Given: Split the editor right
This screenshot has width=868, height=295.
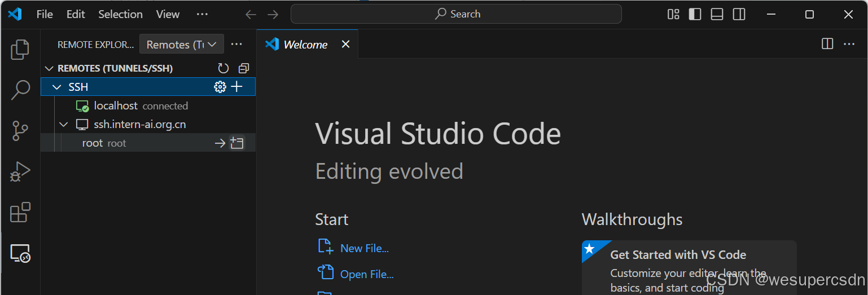Looking at the screenshot, I should (x=827, y=44).
